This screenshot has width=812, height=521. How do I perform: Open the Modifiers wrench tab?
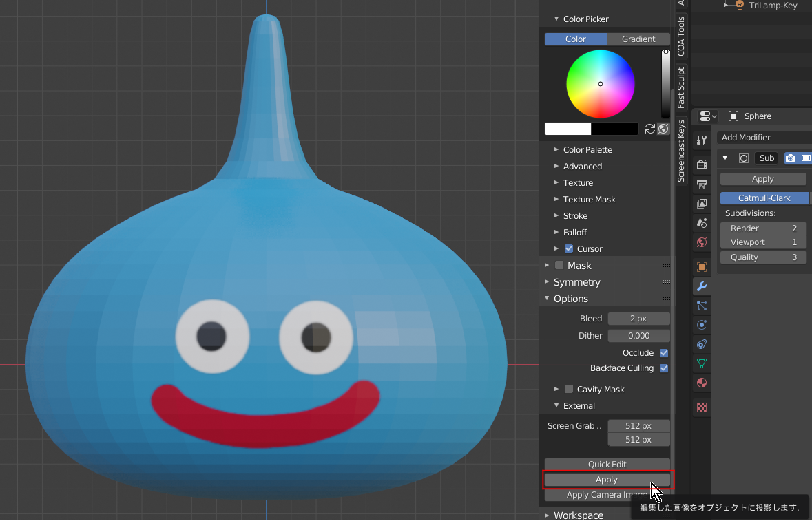pos(702,286)
